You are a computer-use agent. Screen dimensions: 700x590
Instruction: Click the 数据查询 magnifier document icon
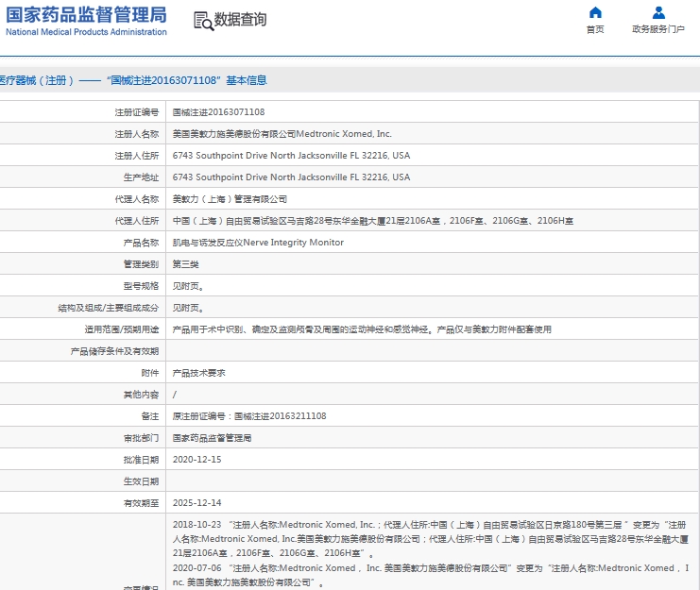pyautogui.click(x=203, y=21)
